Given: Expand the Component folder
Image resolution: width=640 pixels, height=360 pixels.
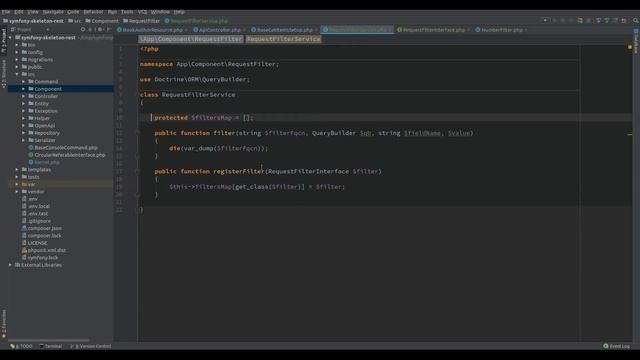Looking at the screenshot, I should (24, 89).
